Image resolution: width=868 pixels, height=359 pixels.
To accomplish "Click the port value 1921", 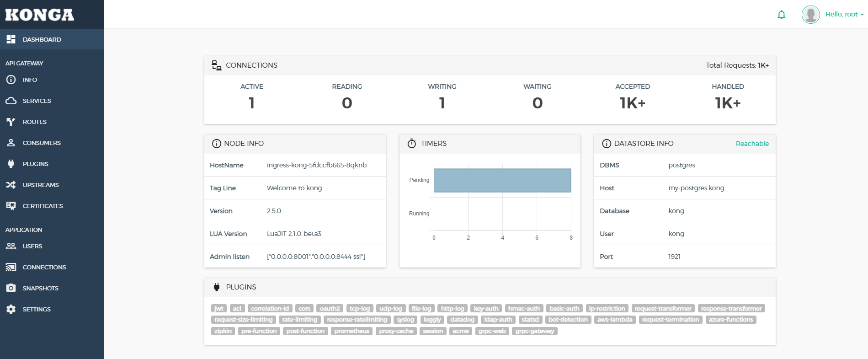I will [x=674, y=257].
